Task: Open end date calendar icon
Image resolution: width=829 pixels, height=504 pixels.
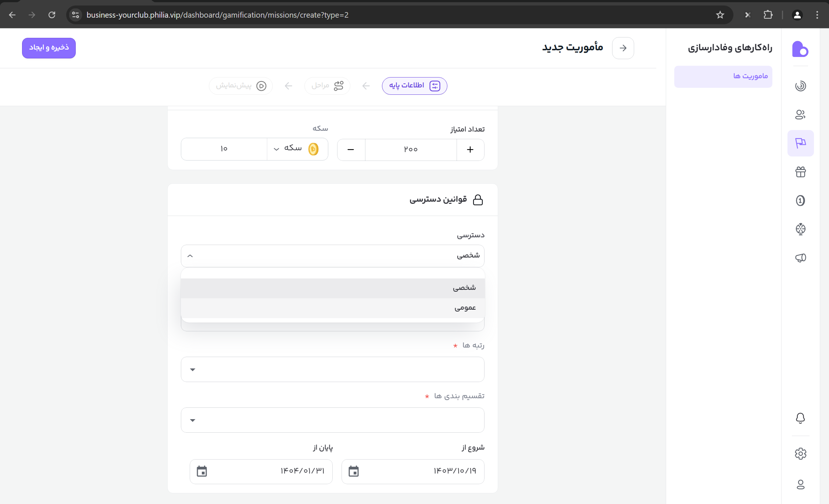Action: coord(202,471)
